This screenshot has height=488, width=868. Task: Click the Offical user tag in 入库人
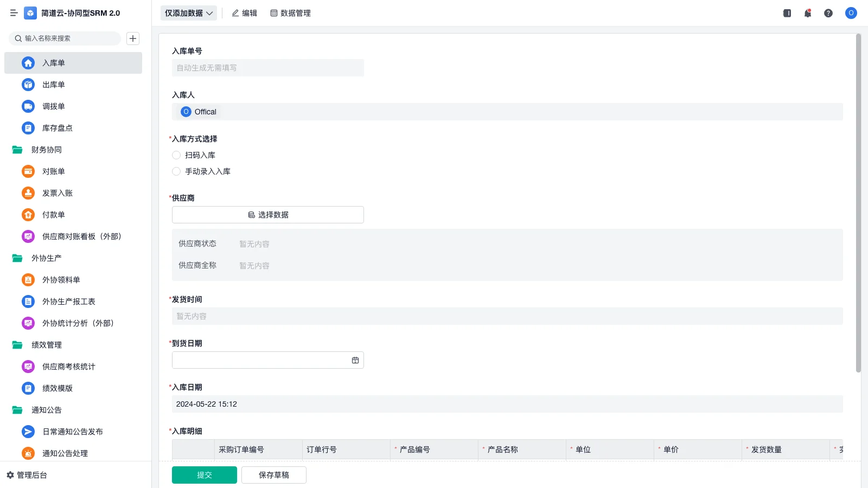tap(199, 112)
